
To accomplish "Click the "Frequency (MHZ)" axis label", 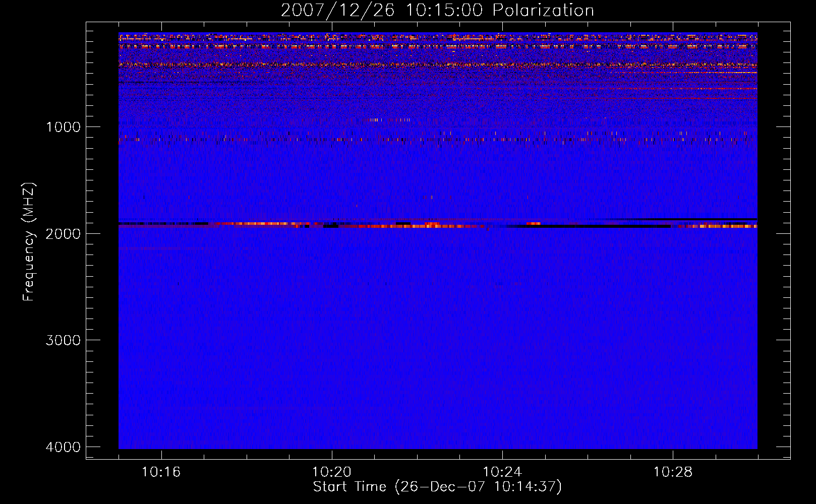I will (x=29, y=242).
